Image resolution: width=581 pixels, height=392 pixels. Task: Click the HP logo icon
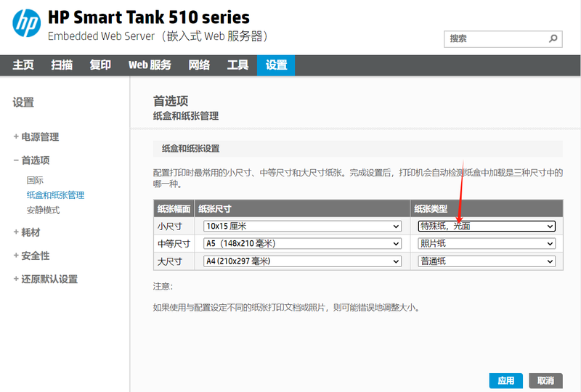tap(26, 23)
